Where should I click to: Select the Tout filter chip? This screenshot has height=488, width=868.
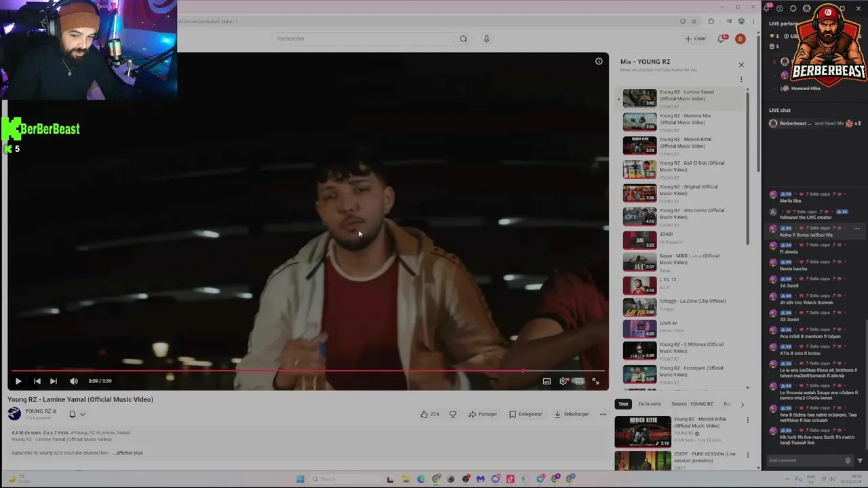coord(623,404)
